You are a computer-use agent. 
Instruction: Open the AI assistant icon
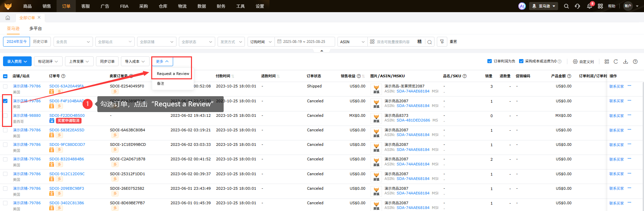522,6
